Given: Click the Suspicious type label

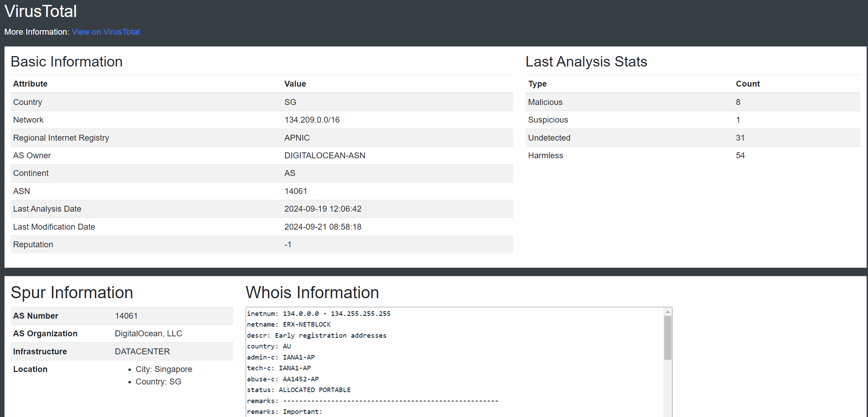Looking at the screenshot, I should [x=548, y=120].
